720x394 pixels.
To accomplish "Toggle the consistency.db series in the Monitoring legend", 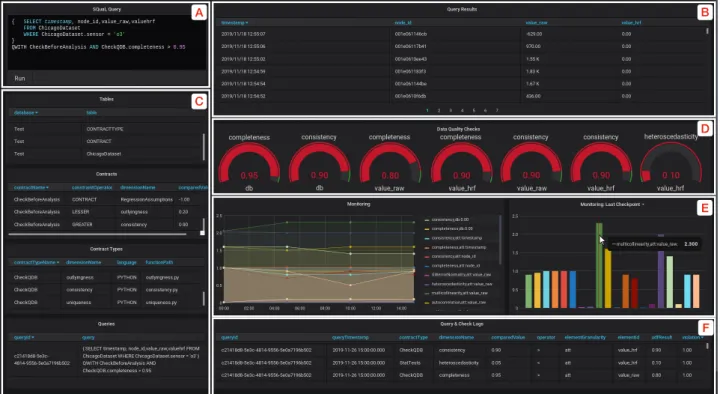I will 450,220.
